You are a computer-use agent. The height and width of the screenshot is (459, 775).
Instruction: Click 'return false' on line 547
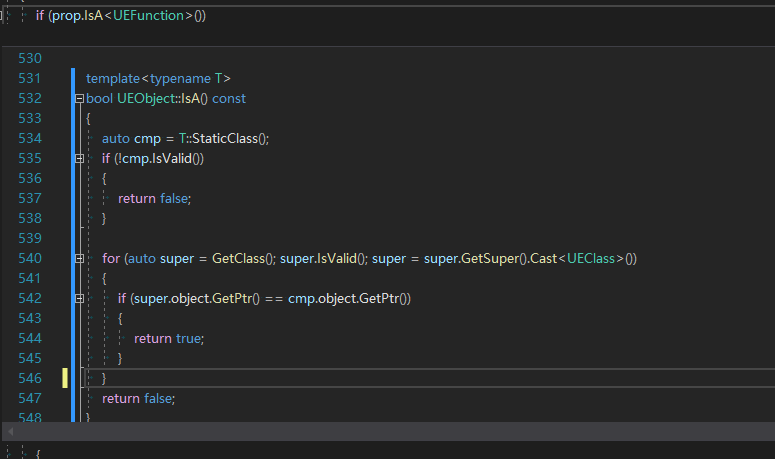137,399
